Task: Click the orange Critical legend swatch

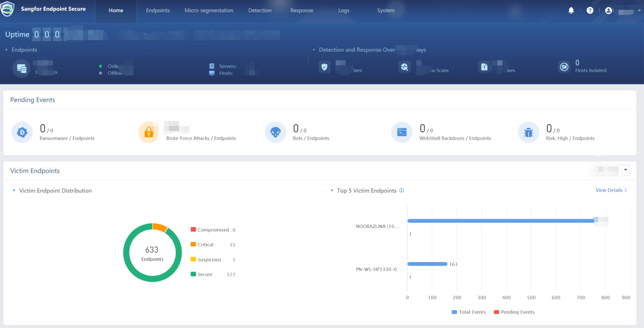Action: [x=193, y=244]
